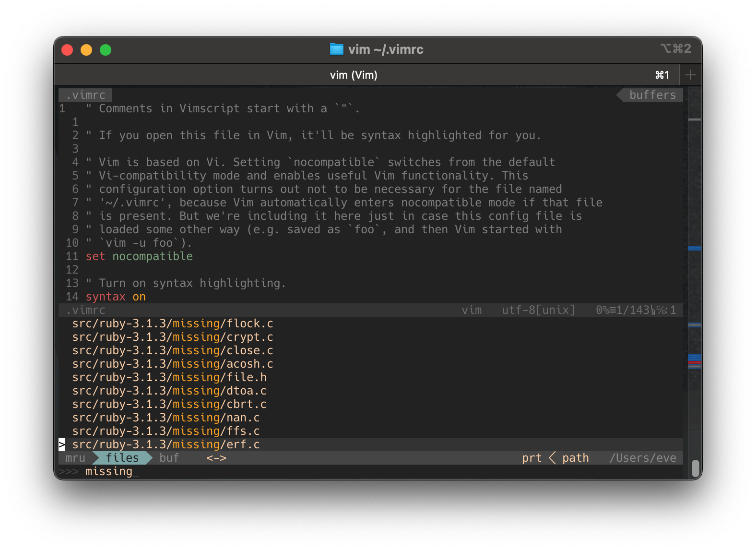Select src/ruby-3.1.3/missing/dtoa.c result
This screenshot has width=756, height=551.
point(169,391)
